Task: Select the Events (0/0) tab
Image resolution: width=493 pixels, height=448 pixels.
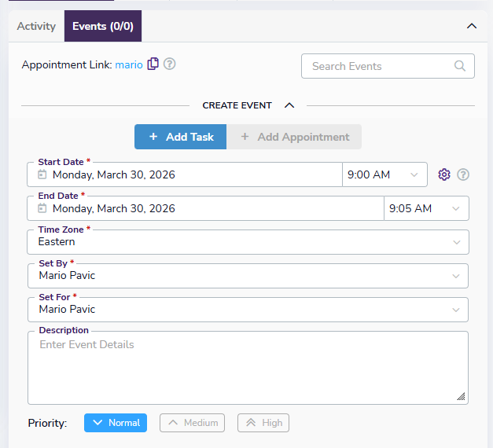Action: [x=103, y=26]
